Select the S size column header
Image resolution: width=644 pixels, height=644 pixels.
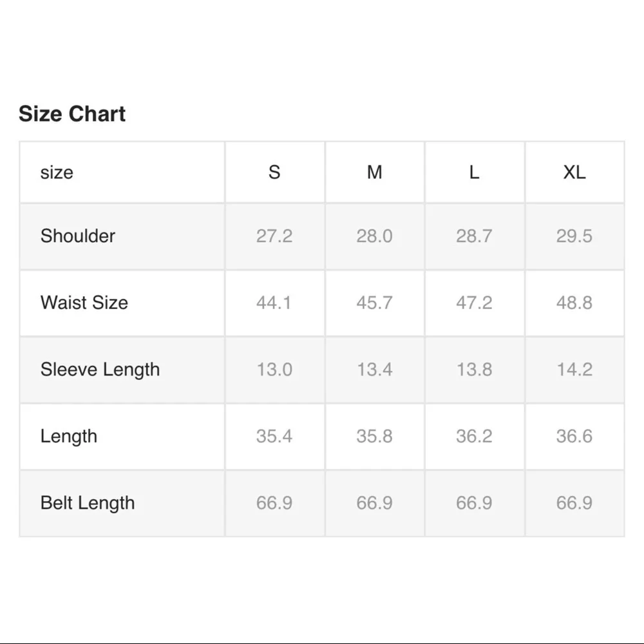pyautogui.click(x=274, y=172)
